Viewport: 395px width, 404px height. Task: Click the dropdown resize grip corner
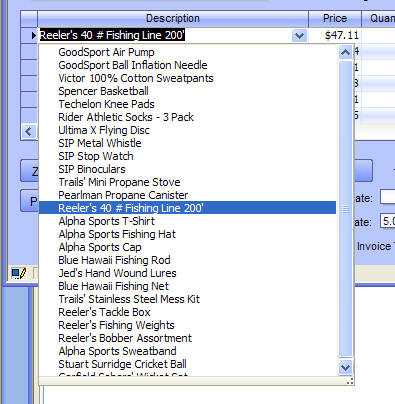(x=350, y=382)
